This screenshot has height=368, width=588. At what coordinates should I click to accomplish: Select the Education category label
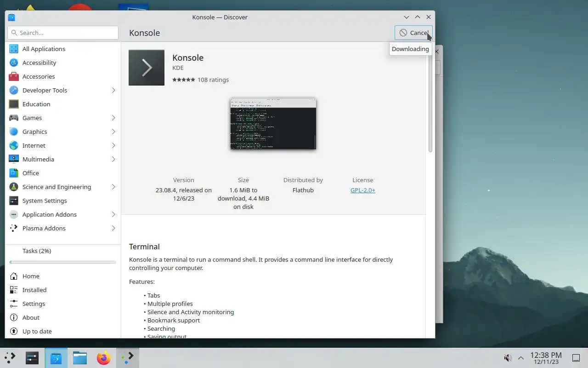click(x=36, y=104)
